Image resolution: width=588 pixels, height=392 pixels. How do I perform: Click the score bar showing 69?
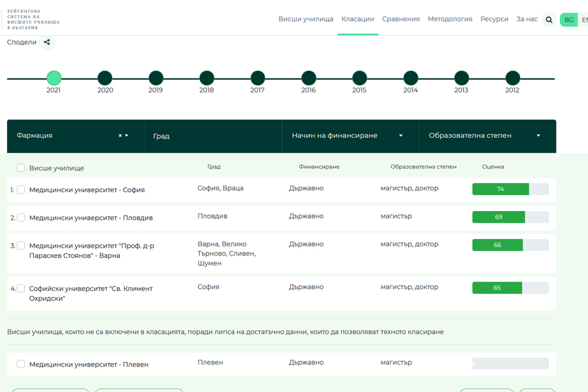point(510,217)
